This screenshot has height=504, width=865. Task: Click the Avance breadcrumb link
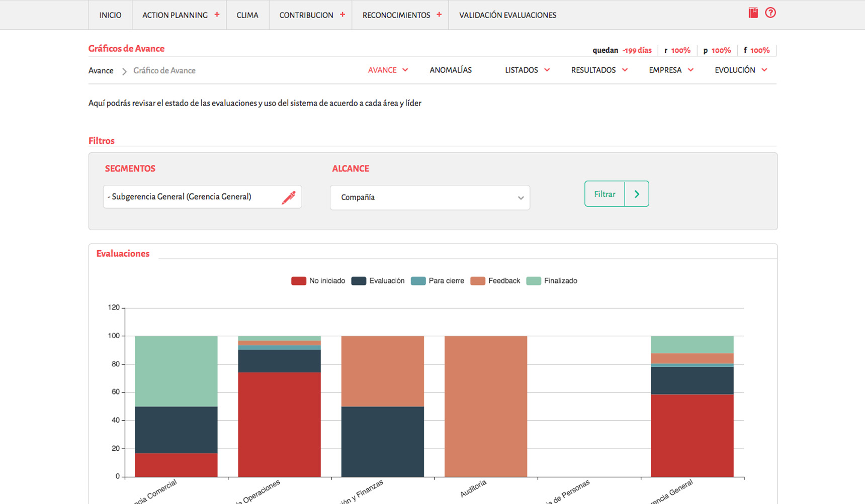point(101,71)
